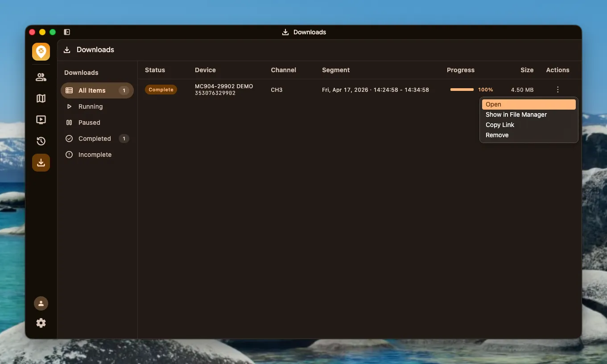Click the Status column header
The width and height of the screenshot is (607, 364).
(155, 70)
